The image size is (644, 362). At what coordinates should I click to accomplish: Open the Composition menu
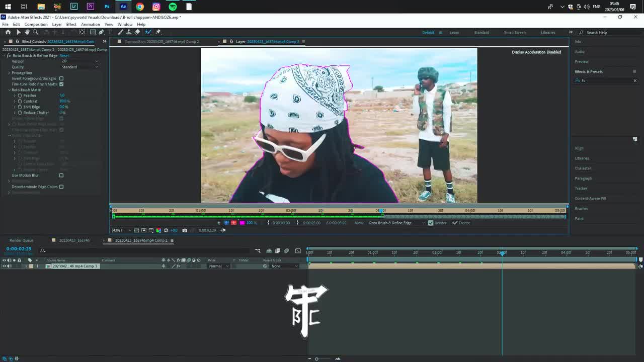(x=36, y=24)
